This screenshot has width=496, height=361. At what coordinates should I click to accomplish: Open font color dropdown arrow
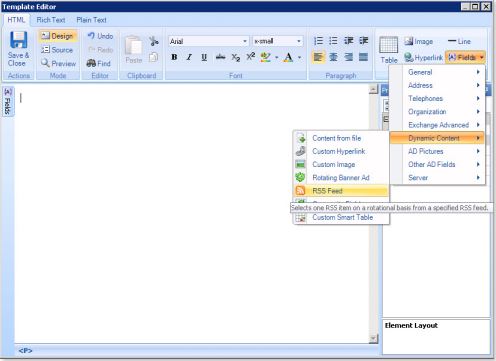tap(299, 57)
